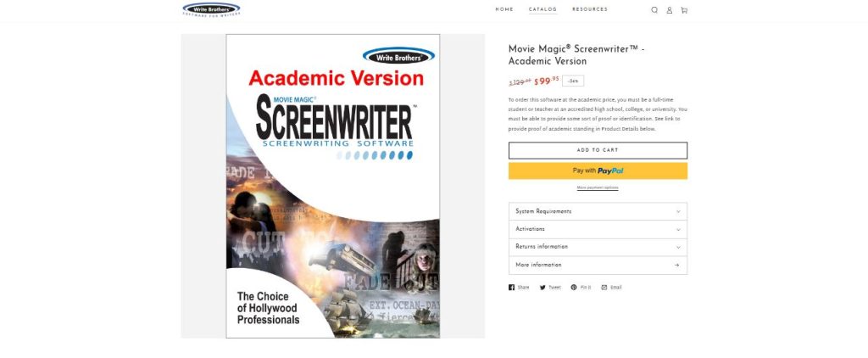Image resolution: width=868 pixels, height=358 pixels.
Task: Go to Home menu item
Action: tap(504, 9)
